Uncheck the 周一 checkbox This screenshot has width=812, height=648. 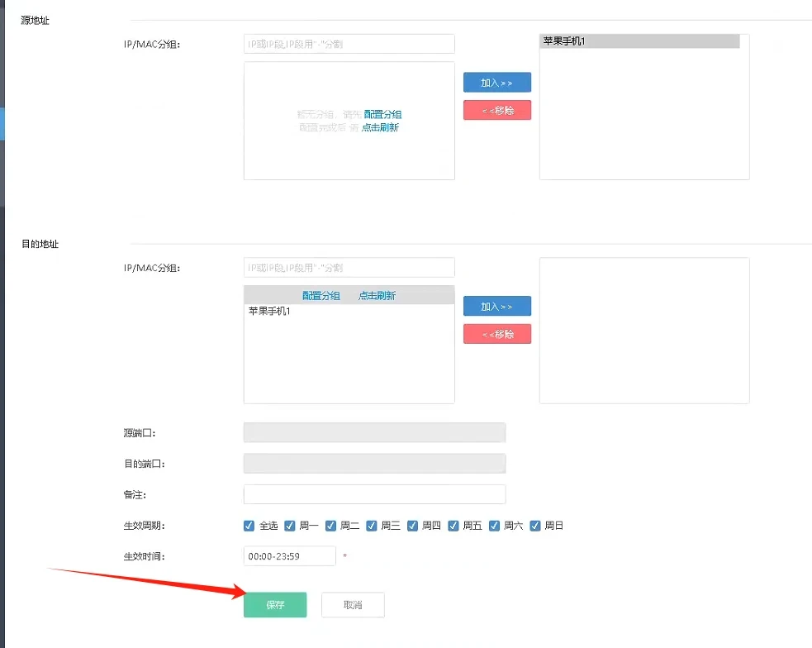click(x=290, y=526)
